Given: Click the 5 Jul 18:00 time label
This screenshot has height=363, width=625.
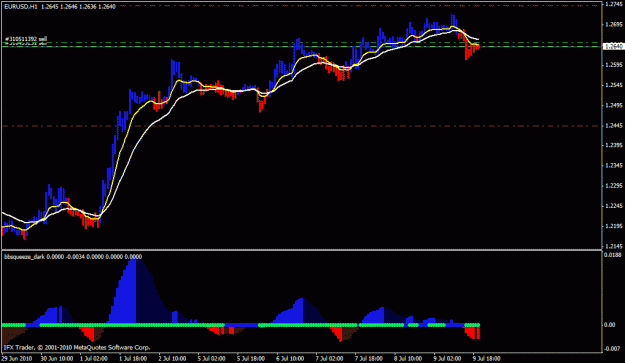Looking at the screenshot, I should click(x=251, y=359).
